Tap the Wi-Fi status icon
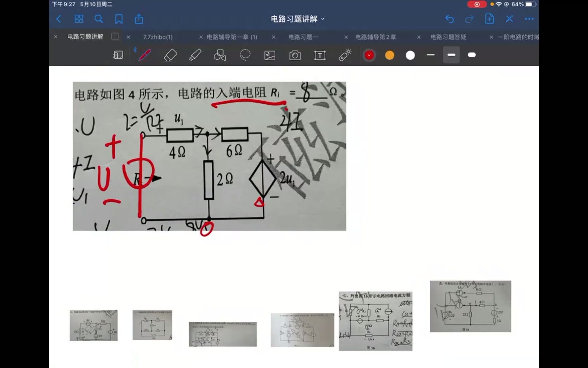Viewport: 588px width, 368px height. pos(499,4)
